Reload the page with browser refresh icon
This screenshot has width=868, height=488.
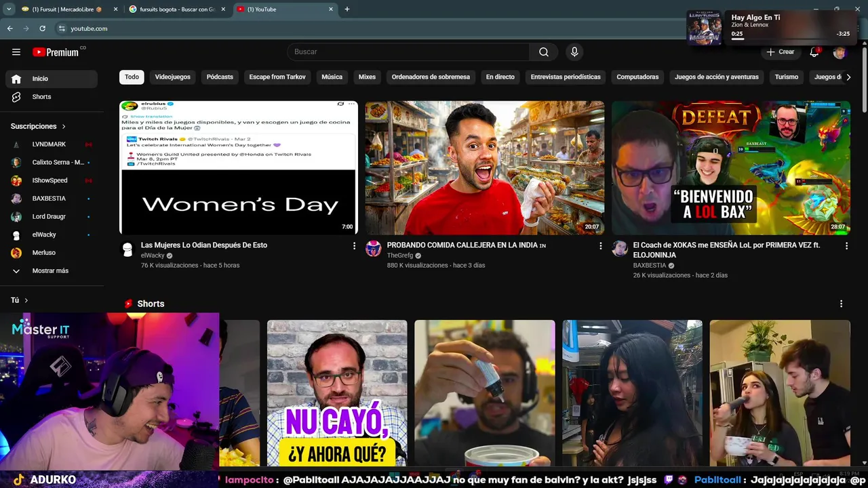[42, 28]
